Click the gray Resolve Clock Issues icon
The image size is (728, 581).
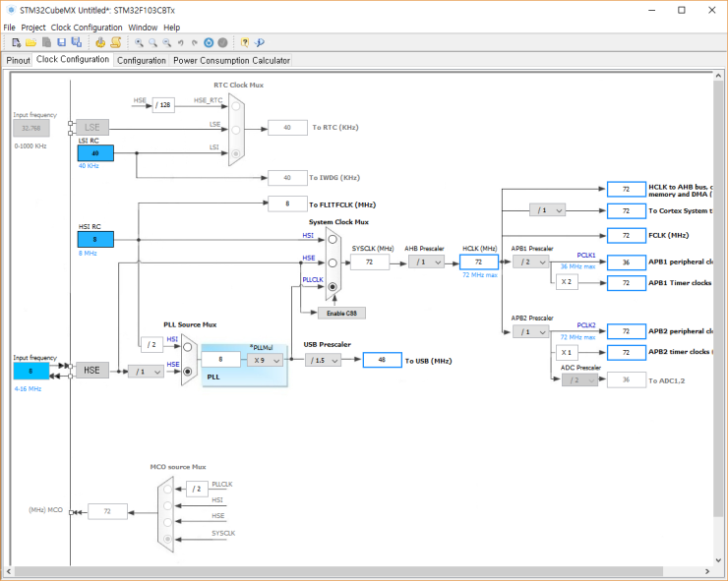[x=223, y=42]
